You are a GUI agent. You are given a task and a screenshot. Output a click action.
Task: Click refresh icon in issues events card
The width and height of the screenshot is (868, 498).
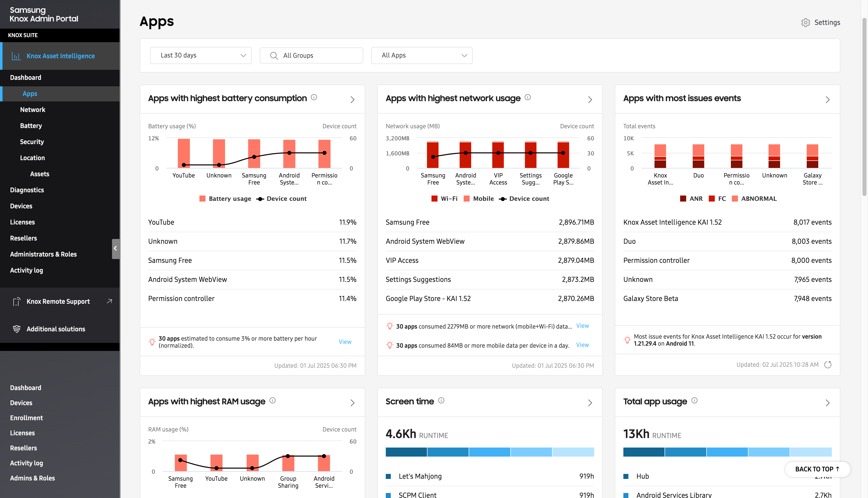[x=828, y=365]
